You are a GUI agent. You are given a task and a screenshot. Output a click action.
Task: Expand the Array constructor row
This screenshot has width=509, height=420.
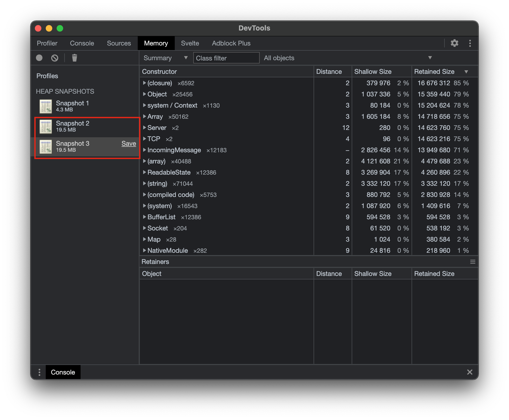(x=145, y=116)
